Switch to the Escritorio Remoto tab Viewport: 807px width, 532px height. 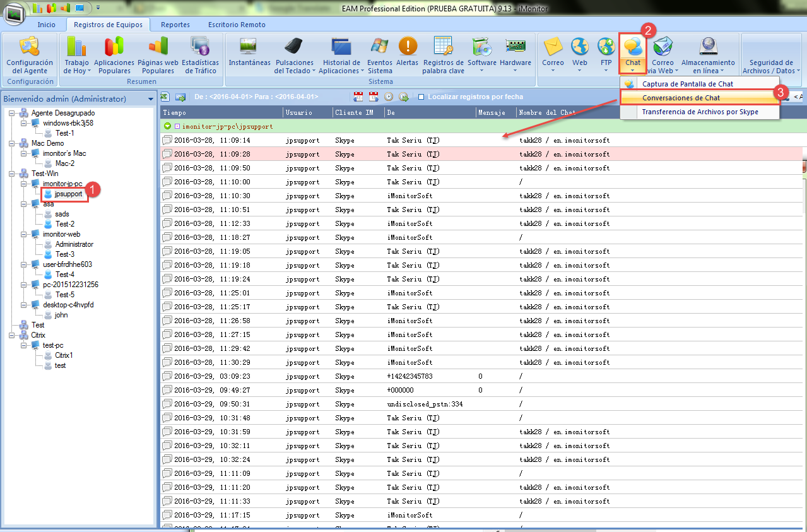[237, 25]
